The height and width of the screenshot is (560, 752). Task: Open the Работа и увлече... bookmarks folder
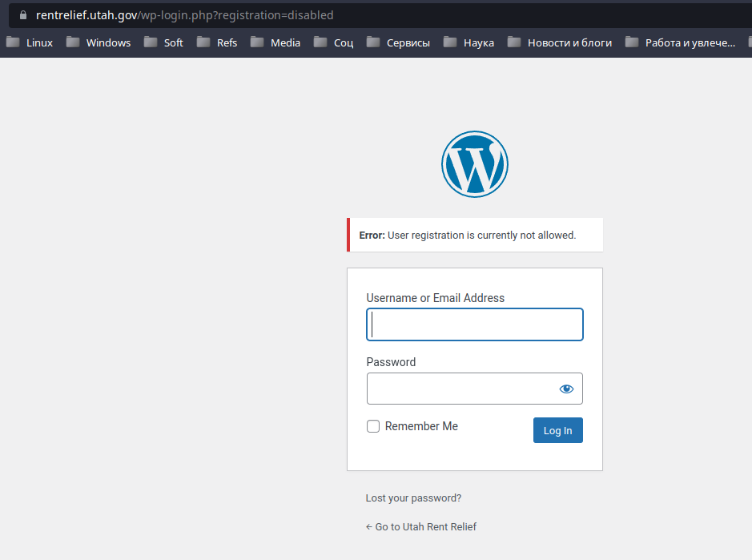click(680, 42)
